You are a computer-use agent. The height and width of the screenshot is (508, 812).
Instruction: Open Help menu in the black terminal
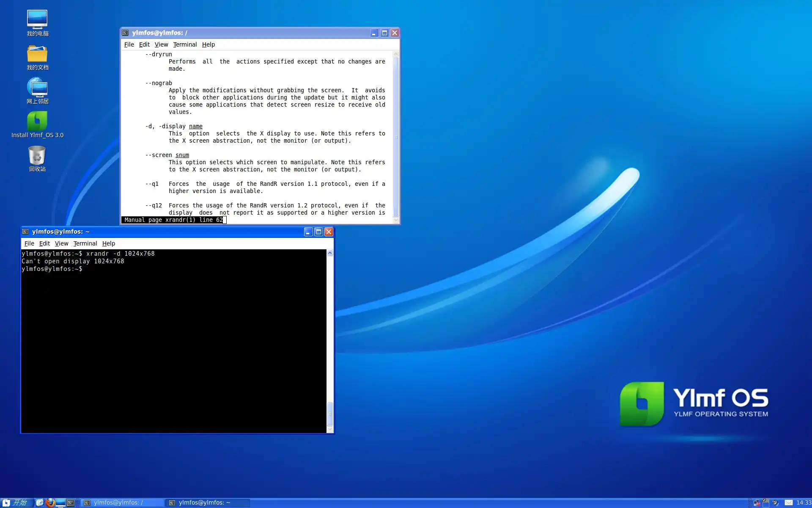click(109, 243)
